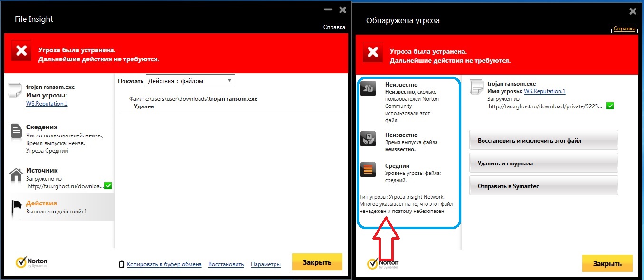Click the http://tau.rghost.ru/download/private URL in threat window
Viewport: 644px width, 280px height.
[x=546, y=106]
